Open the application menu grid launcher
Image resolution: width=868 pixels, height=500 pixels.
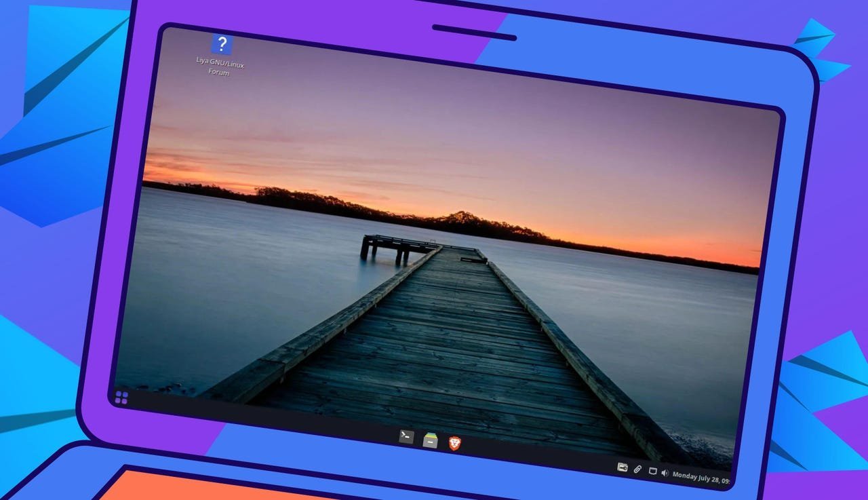coord(121,398)
